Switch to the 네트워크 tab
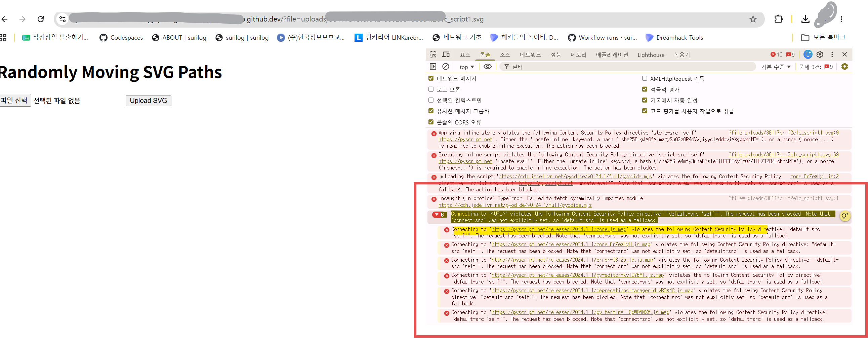Image resolution: width=868 pixels, height=338 pixels. (530, 54)
